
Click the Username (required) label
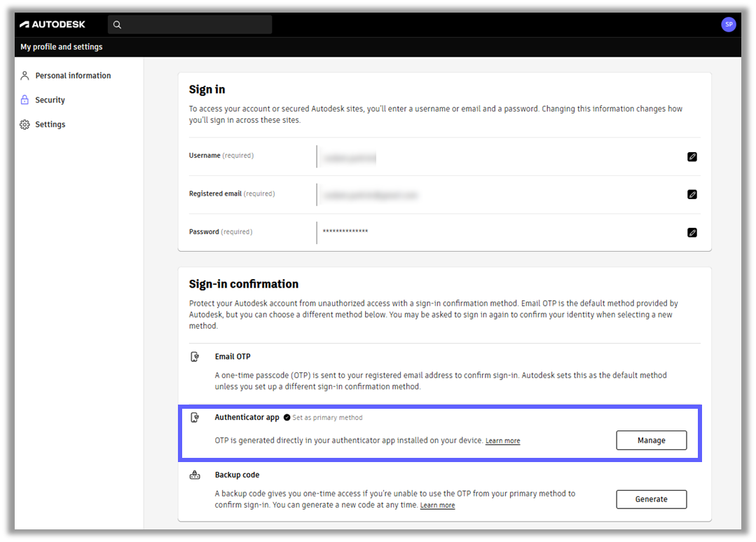pos(221,156)
